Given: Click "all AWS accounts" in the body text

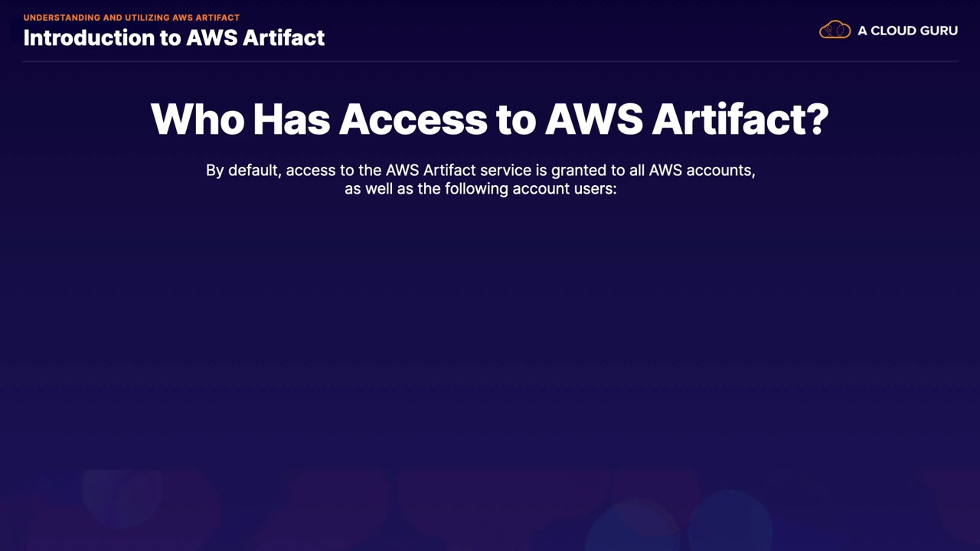Looking at the screenshot, I should tap(697, 170).
